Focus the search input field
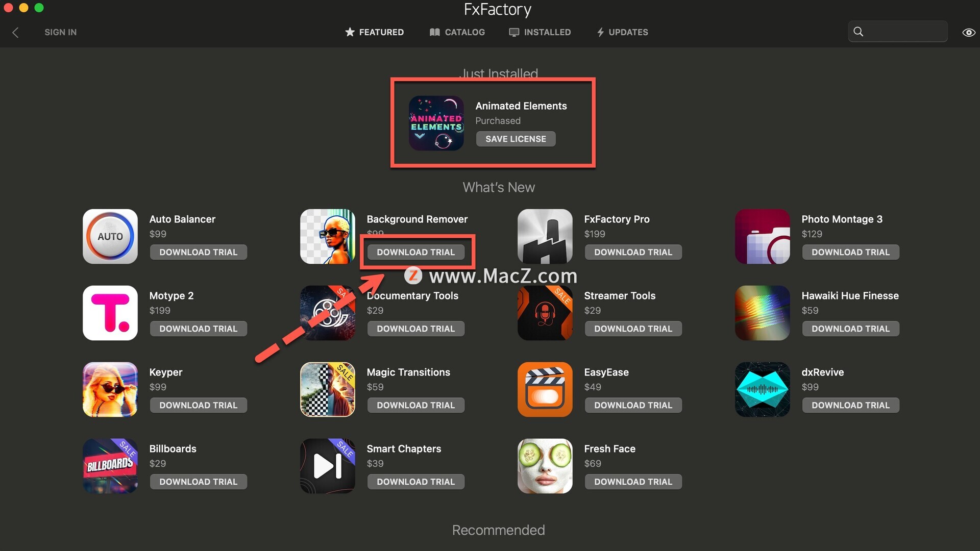This screenshot has height=551, width=980. click(898, 32)
